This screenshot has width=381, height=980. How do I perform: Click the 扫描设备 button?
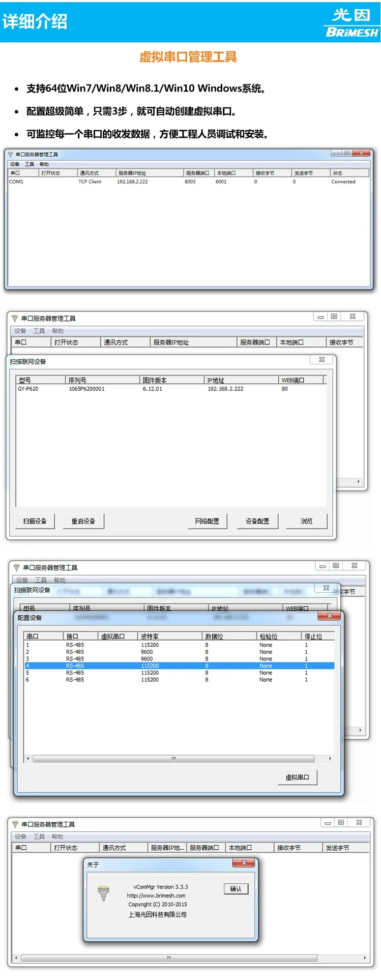click(35, 521)
